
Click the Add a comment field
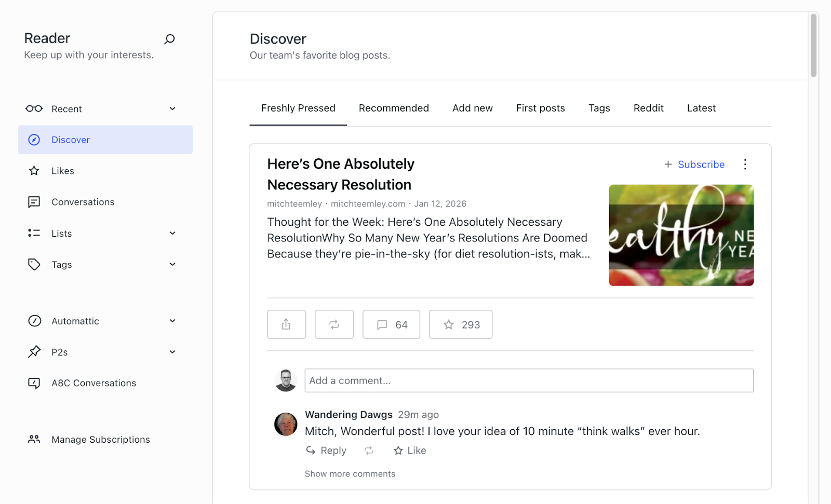pyautogui.click(x=529, y=380)
